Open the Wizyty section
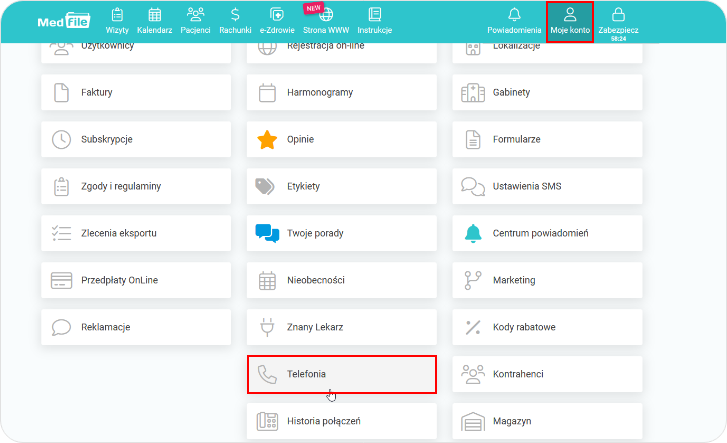This screenshot has width=727, height=443. point(117,20)
